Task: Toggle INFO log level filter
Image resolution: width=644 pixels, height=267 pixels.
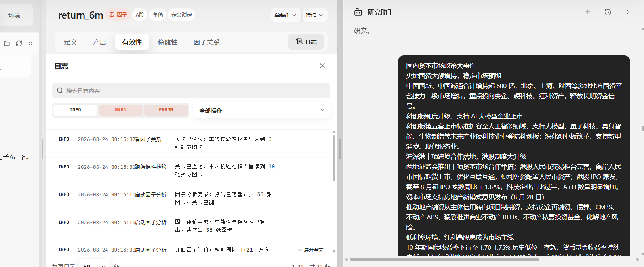Action: (75, 110)
